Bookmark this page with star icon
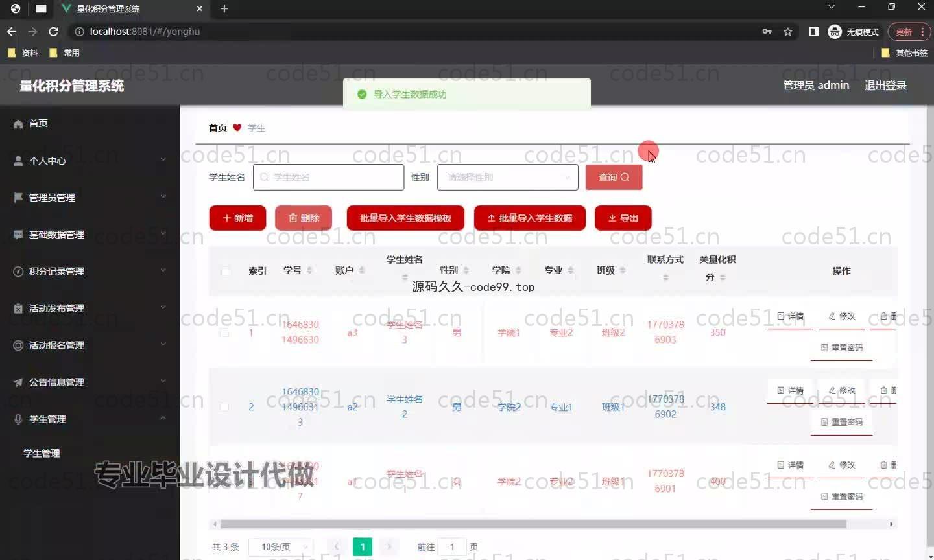This screenshot has height=560, width=934. [x=787, y=31]
